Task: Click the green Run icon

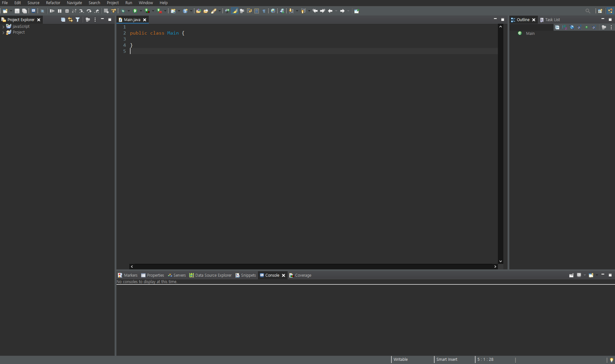Action: (135, 11)
